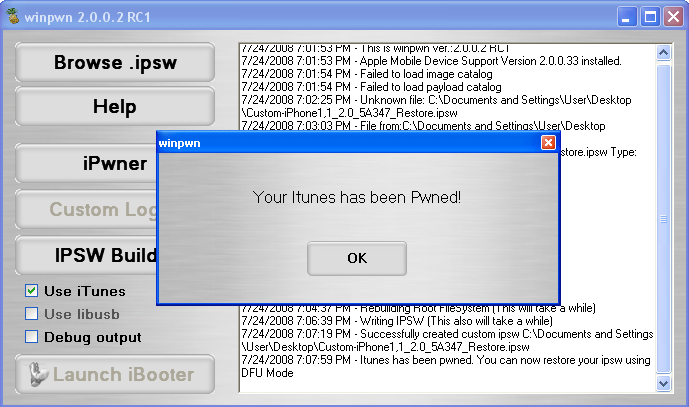Select the 'Writing IPSW' log line

397,321
